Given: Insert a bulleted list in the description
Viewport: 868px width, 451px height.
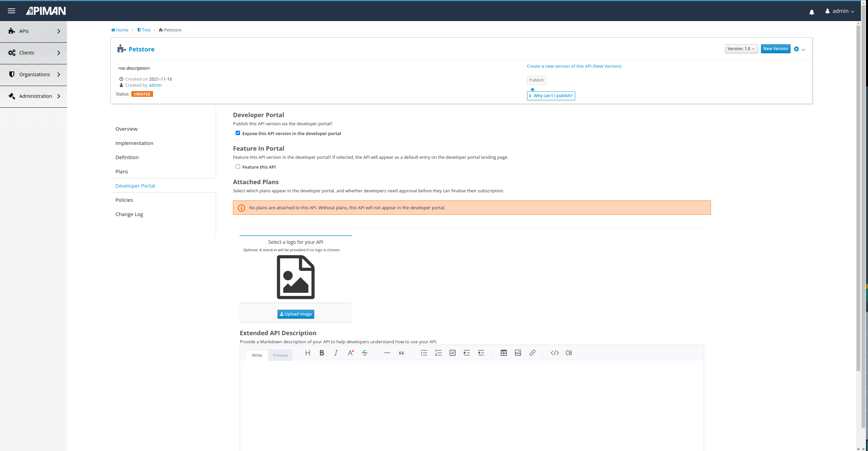Looking at the screenshot, I should pyautogui.click(x=424, y=353).
